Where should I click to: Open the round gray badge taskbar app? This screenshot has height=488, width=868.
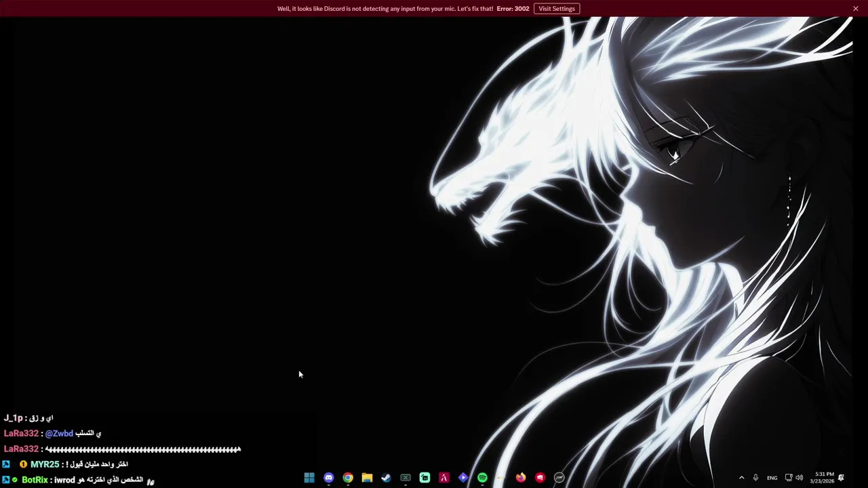click(559, 478)
